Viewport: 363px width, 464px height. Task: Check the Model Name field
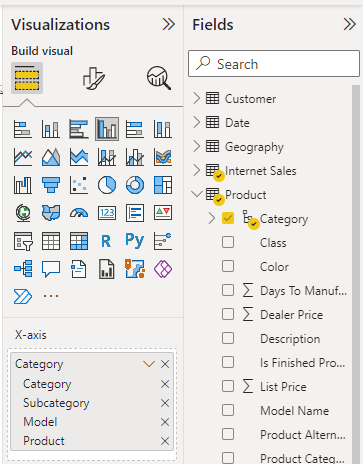click(228, 410)
